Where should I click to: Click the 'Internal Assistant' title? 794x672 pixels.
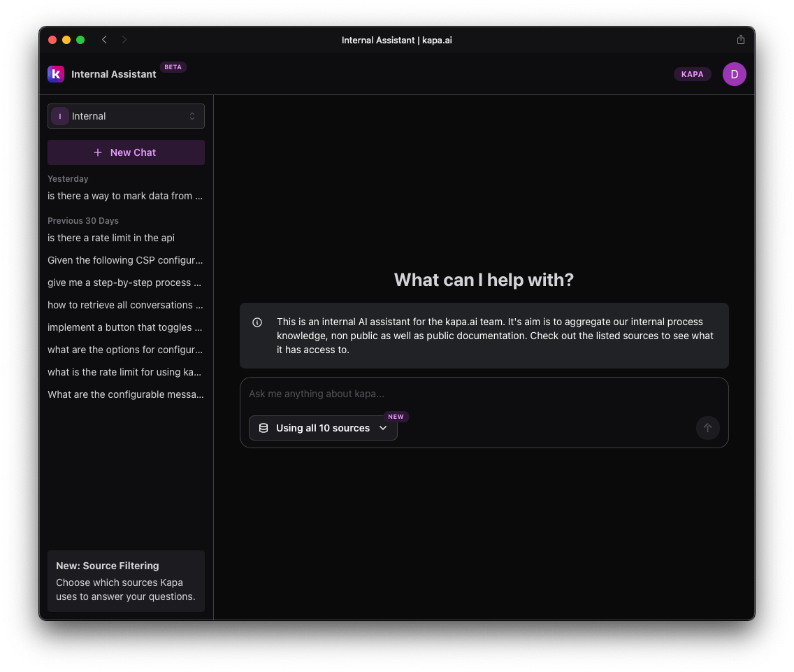[113, 74]
